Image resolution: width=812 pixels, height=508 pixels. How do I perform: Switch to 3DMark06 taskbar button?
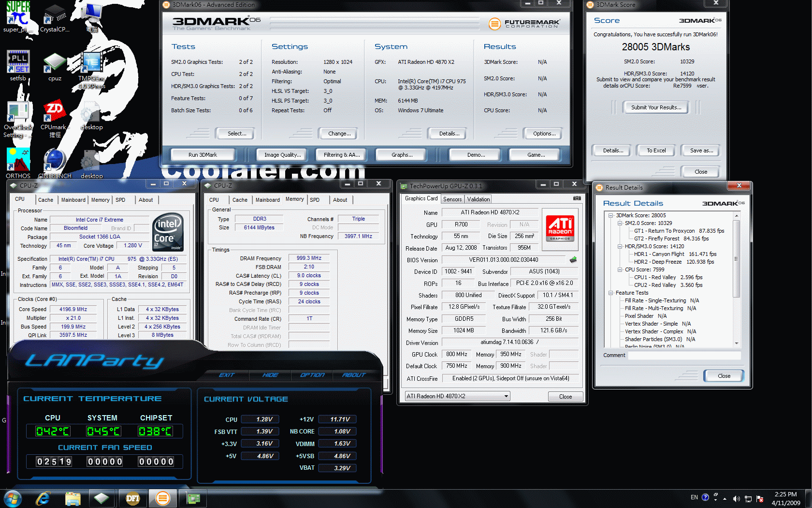pos(163,498)
